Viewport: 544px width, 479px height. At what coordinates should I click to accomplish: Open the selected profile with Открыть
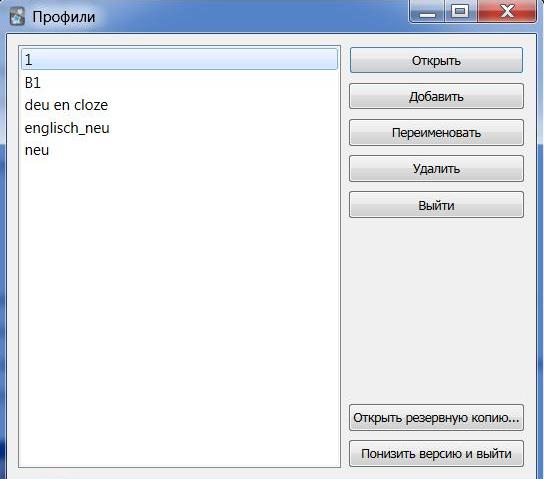[436, 60]
